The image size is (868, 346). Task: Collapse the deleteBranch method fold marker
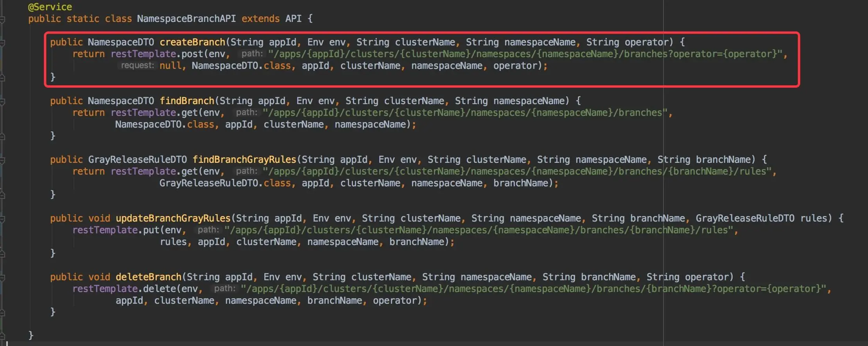pyautogui.click(x=2, y=278)
